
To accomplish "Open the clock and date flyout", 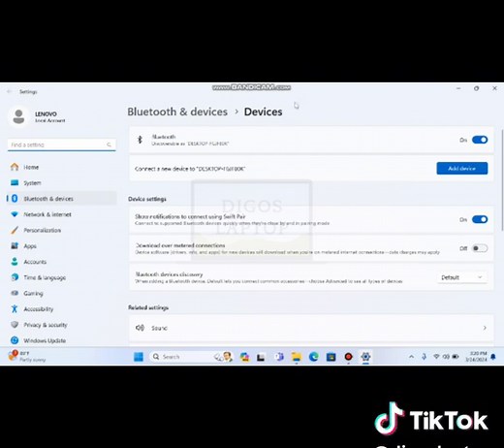I will [x=476, y=357].
